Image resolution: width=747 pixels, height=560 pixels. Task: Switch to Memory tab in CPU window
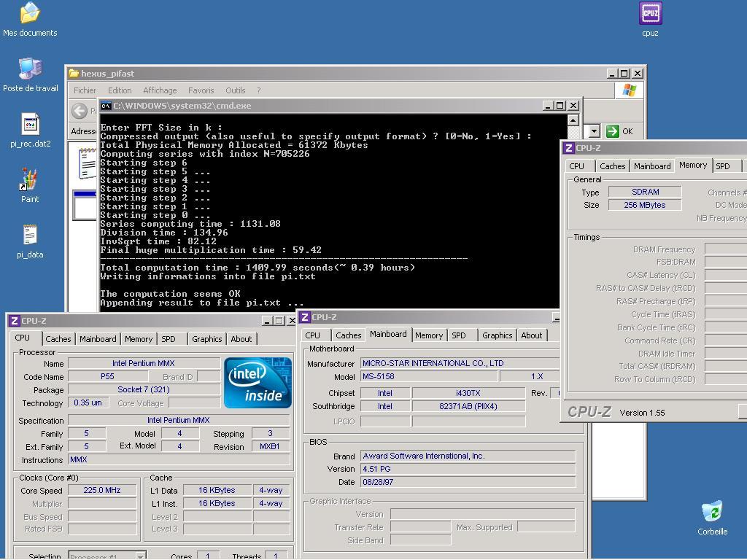[x=138, y=339]
